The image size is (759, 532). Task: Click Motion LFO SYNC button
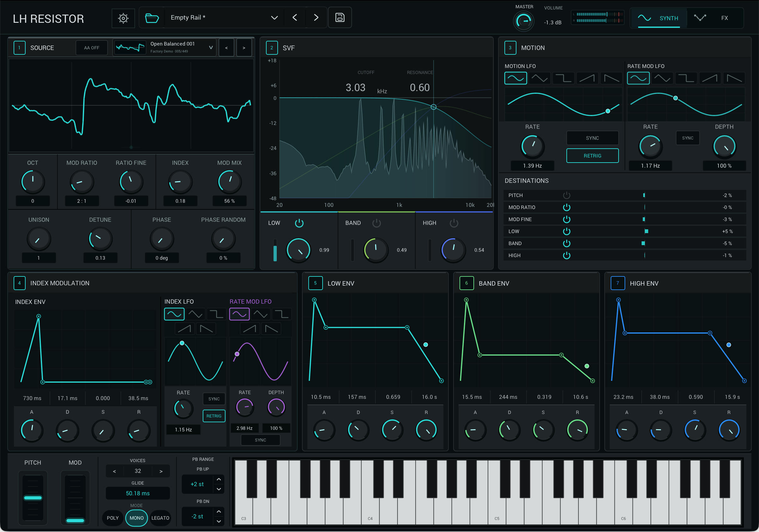click(x=592, y=138)
